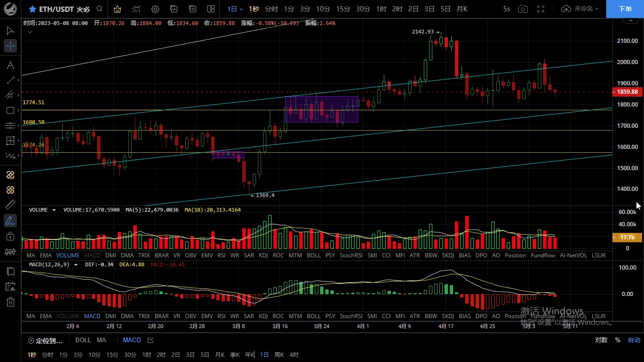Expand the 1日 timeframe dropdown
Screen dimensions: 644x362
(235, 9)
